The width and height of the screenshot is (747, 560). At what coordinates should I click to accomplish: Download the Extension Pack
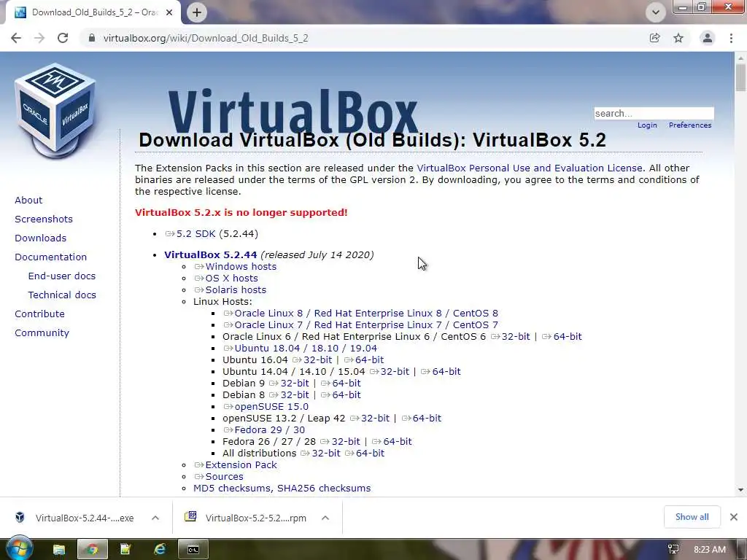pyautogui.click(x=241, y=464)
